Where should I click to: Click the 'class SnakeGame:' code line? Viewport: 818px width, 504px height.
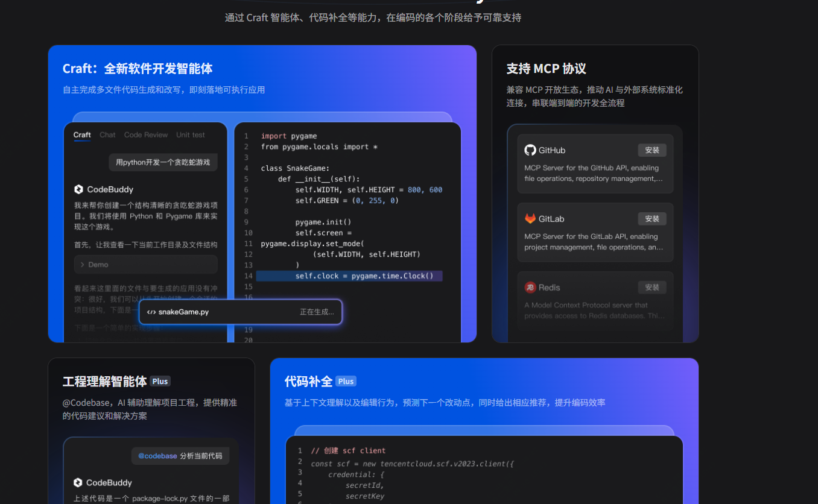[296, 168]
